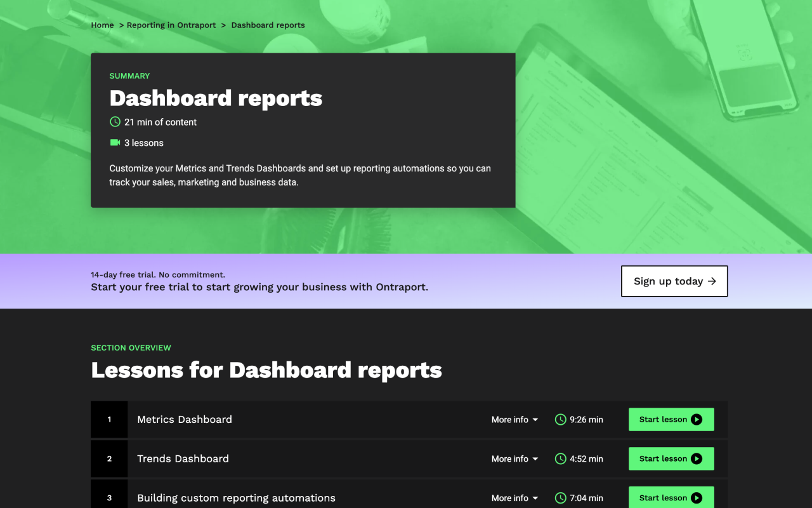
Task: Expand More info for custom reporting automations
Action: coord(514,498)
